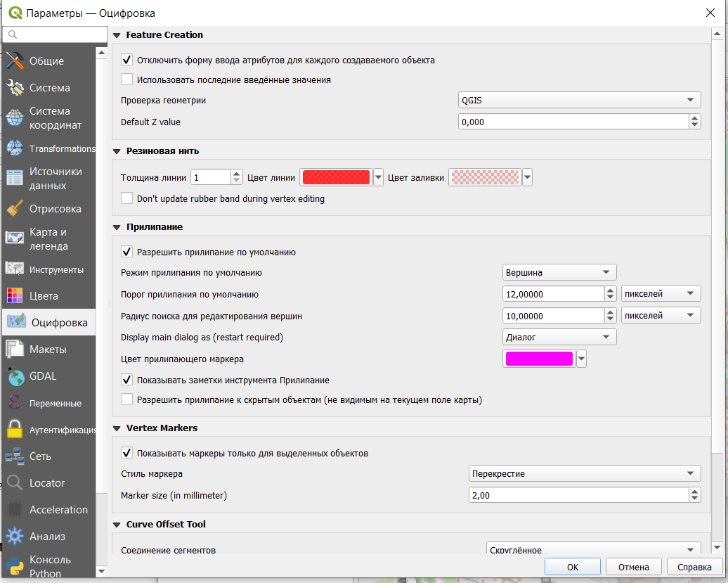
Task: Open Цвет заливки dropdown arrow
Action: click(527, 177)
